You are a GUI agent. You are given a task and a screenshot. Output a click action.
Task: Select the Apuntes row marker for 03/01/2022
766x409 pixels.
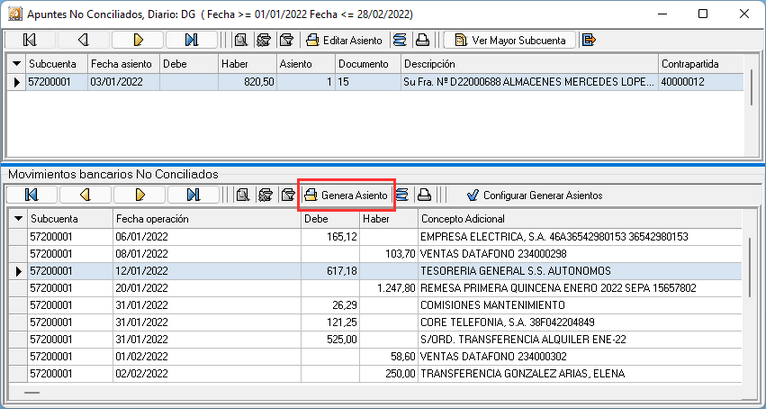pos(17,82)
